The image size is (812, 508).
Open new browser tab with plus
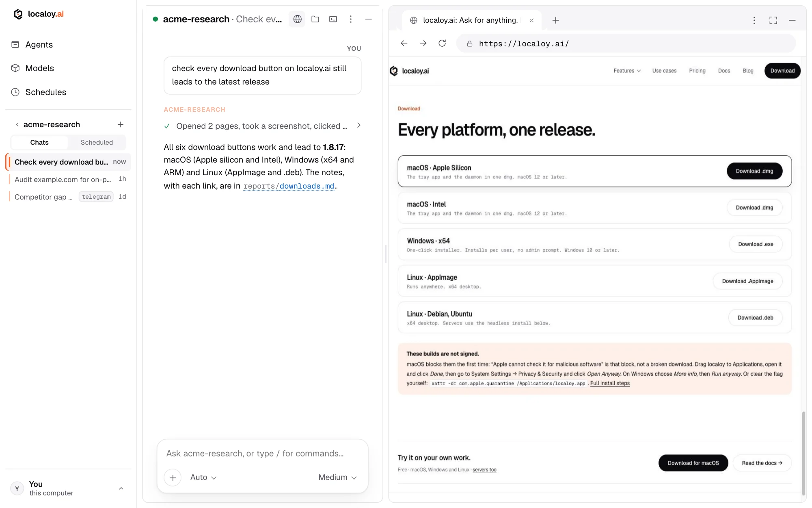click(556, 20)
